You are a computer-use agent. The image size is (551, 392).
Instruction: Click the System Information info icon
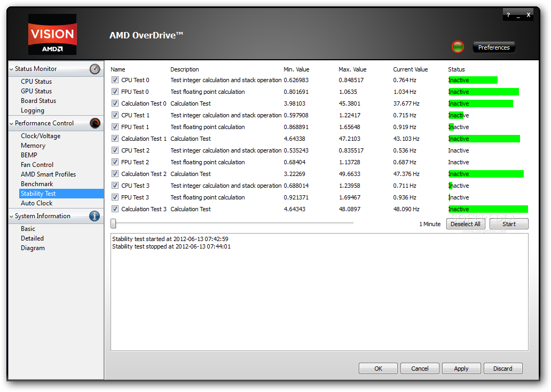click(95, 216)
